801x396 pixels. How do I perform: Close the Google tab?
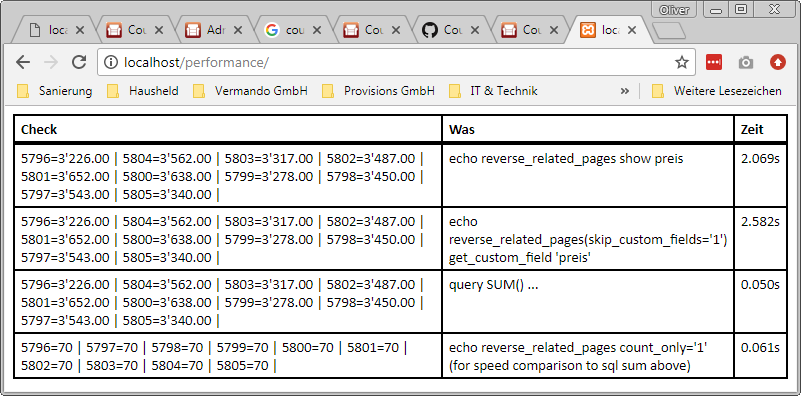[x=316, y=30]
